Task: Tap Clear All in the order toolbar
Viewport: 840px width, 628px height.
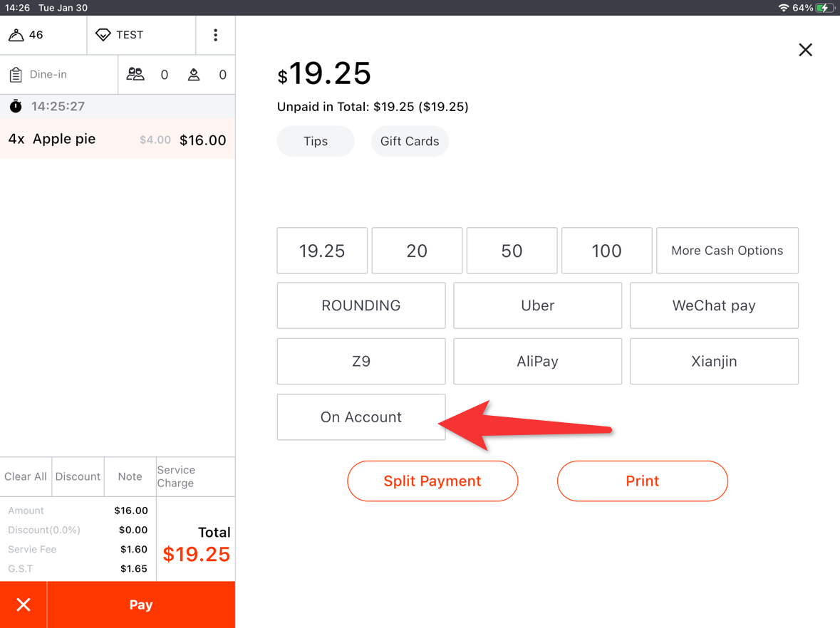Action: (26, 476)
